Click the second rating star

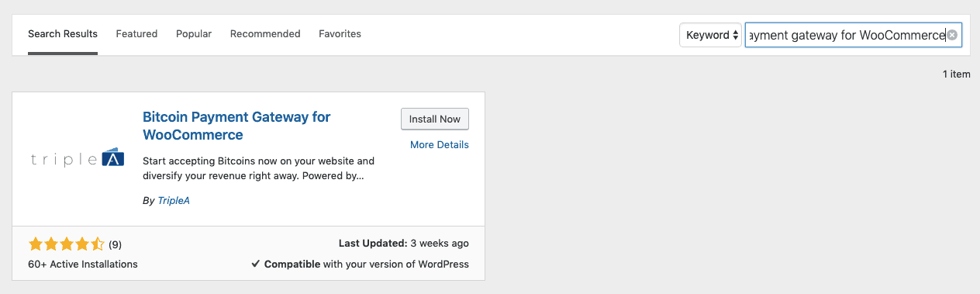click(51, 244)
